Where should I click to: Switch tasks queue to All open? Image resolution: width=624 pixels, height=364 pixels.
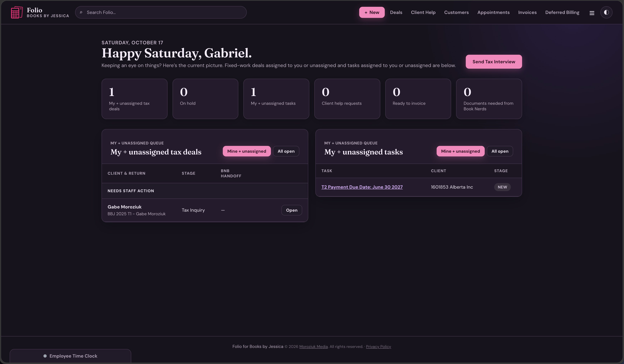[x=500, y=151]
